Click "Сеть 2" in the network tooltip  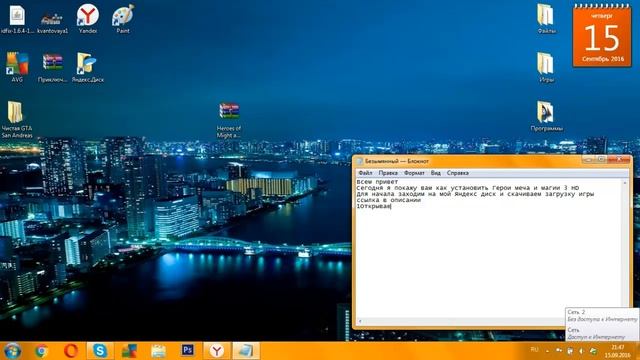(x=576, y=312)
